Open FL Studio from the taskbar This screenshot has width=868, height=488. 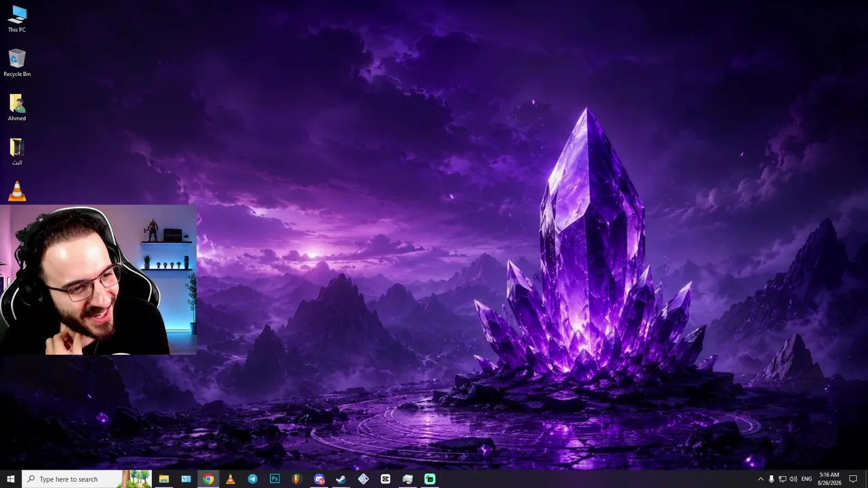coord(296,479)
